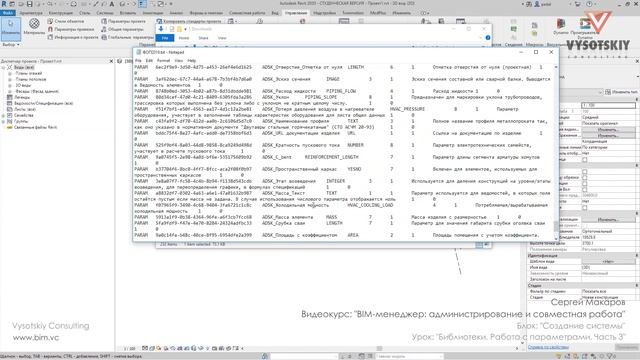Expand Группы node in Project Browser
640x360 pixels.
3,121
